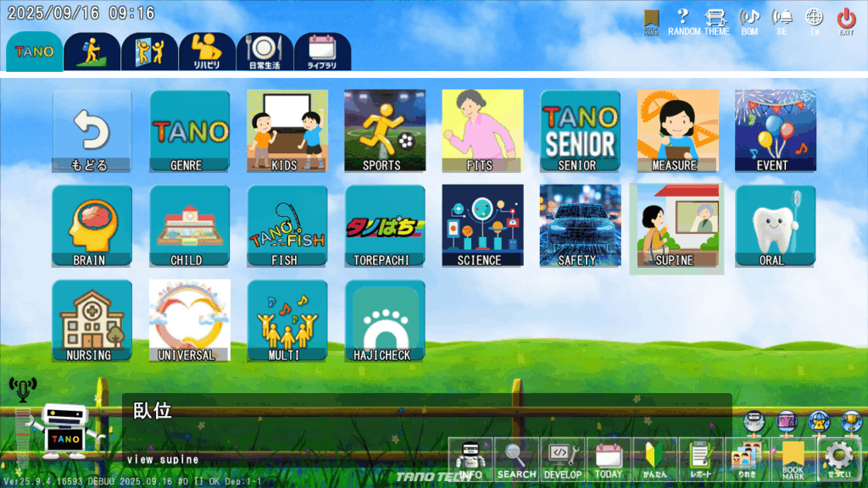Open the せってい settings gear

pos(839,460)
